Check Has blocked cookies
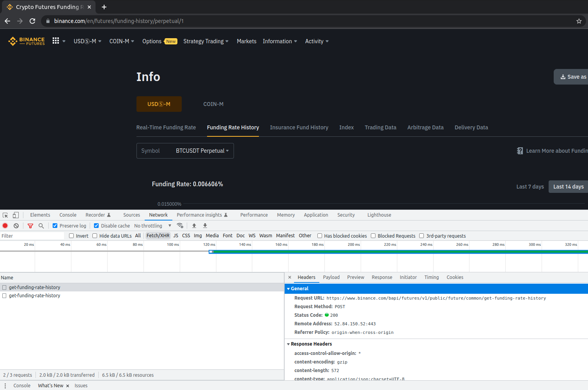This screenshot has height=390, width=588. 320,236
